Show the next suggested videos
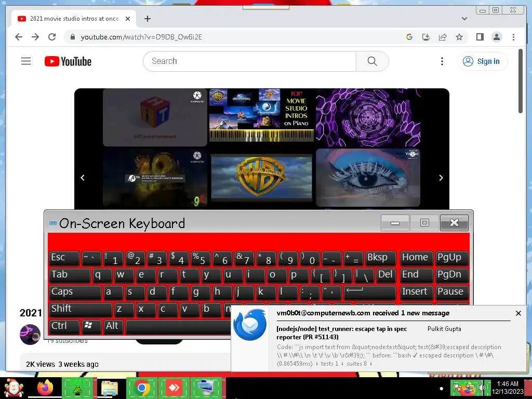 point(441,178)
